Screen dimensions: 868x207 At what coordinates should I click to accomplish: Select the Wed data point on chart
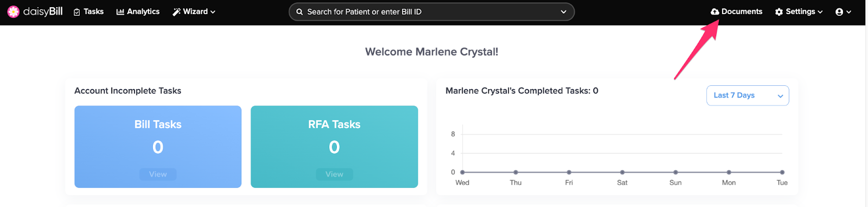[462, 172]
